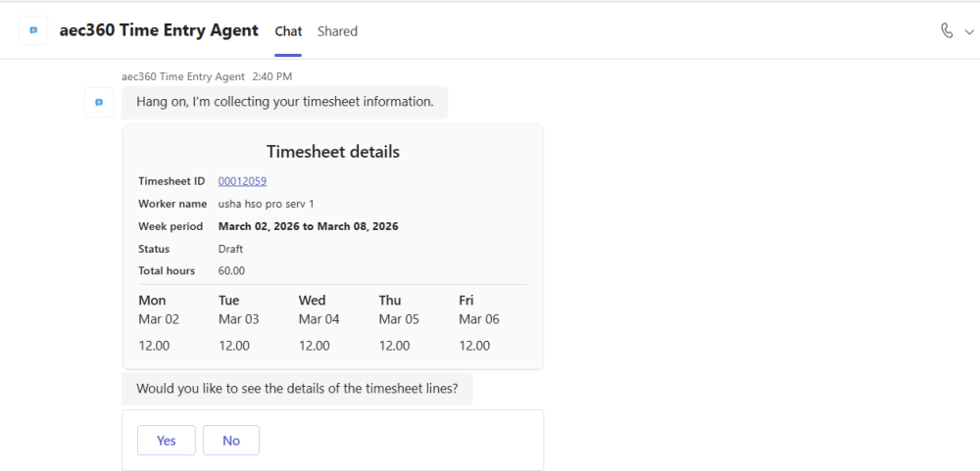The height and width of the screenshot is (471, 980).
Task: Open timesheet ID 00012059 link
Action: click(x=242, y=181)
